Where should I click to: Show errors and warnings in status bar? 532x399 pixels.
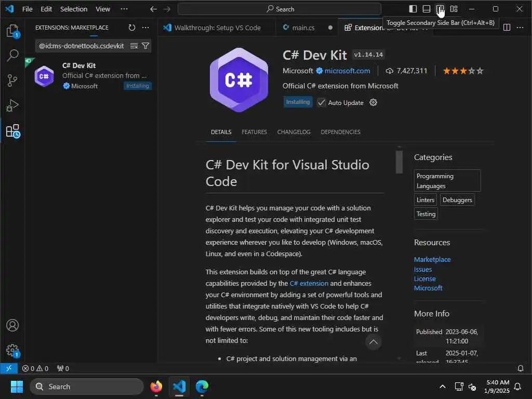pos(35,368)
